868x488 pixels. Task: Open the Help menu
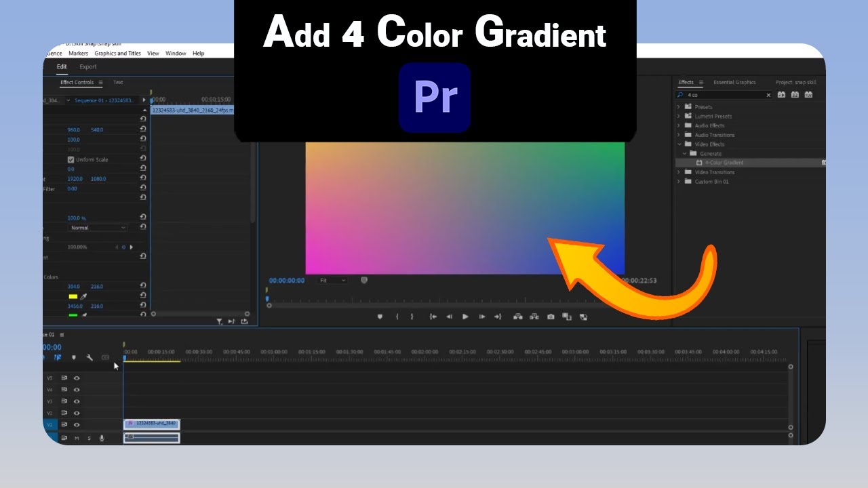click(x=198, y=53)
